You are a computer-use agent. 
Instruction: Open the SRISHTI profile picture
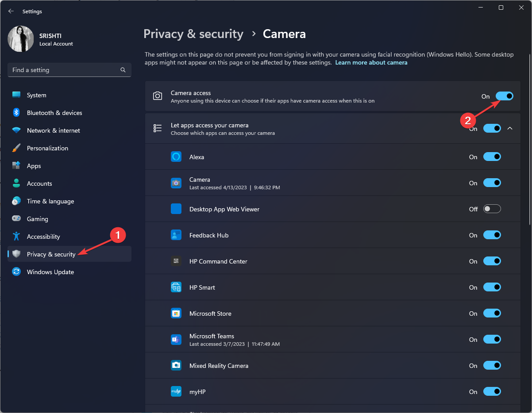tap(21, 39)
